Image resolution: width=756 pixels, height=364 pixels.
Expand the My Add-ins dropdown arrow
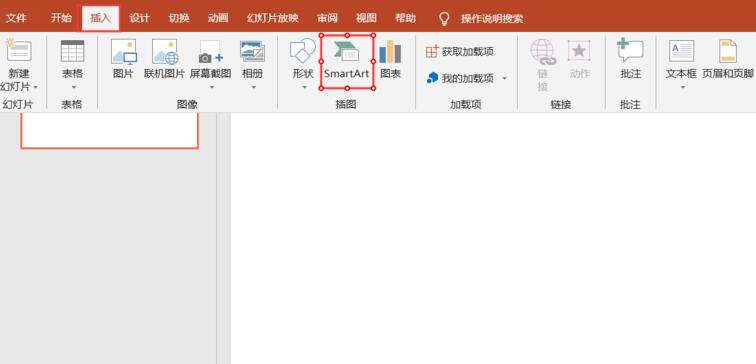(504, 78)
